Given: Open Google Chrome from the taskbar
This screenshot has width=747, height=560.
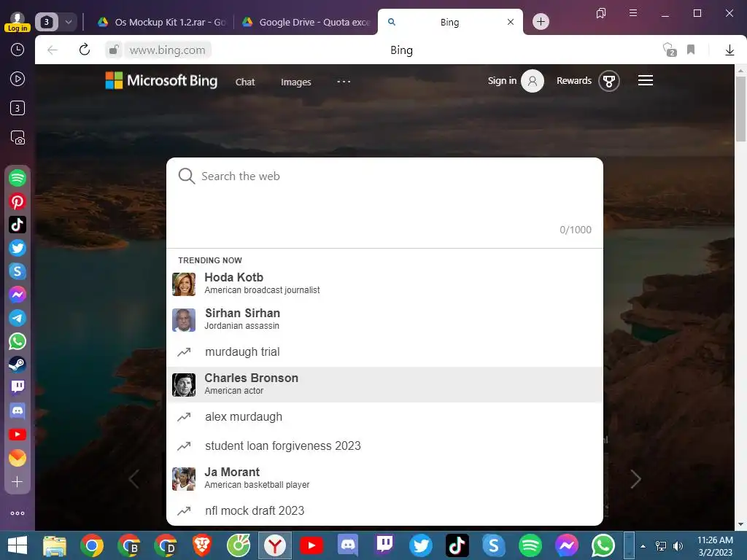Looking at the screenshot, I should pyautogui.click(x=91, y=545).
